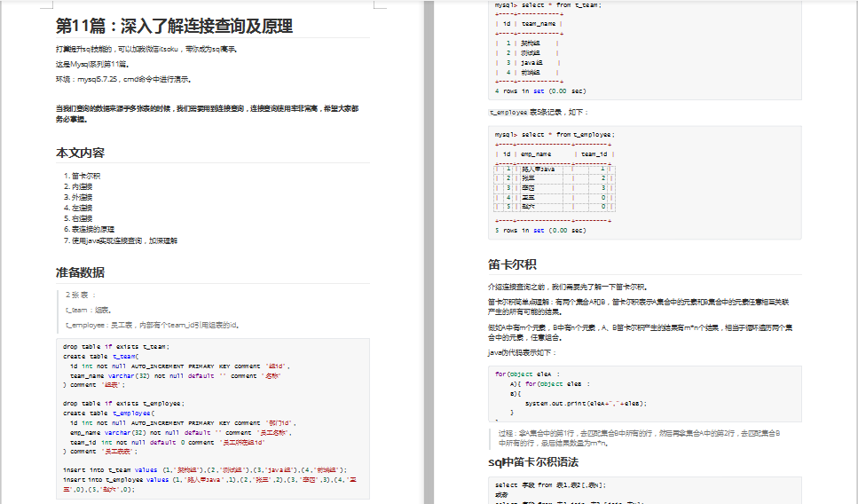Click list item '5. 右连接'

(x=78, y=218)
